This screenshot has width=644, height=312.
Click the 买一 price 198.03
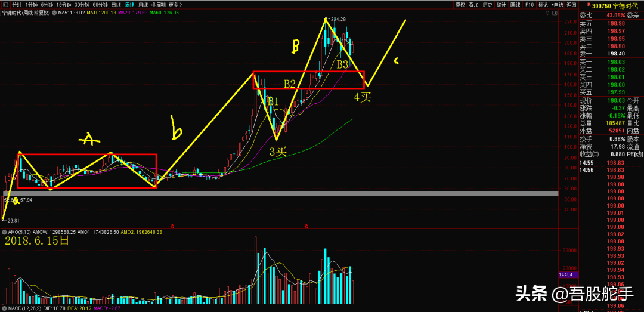click(x=615, y=61)
